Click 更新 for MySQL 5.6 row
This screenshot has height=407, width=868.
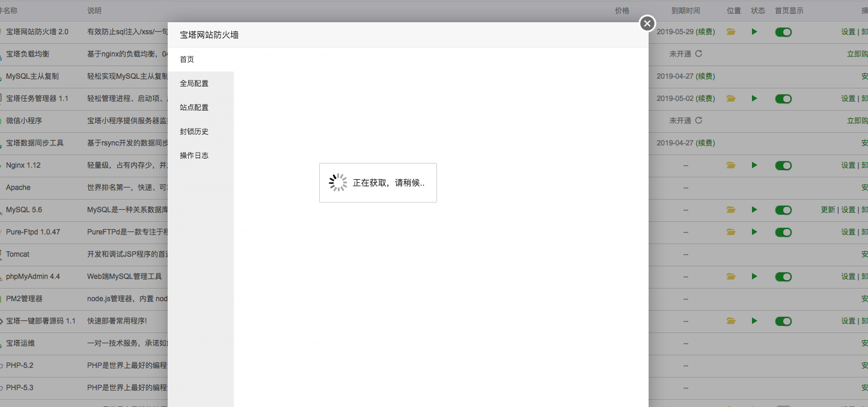[x=828, y=210]
